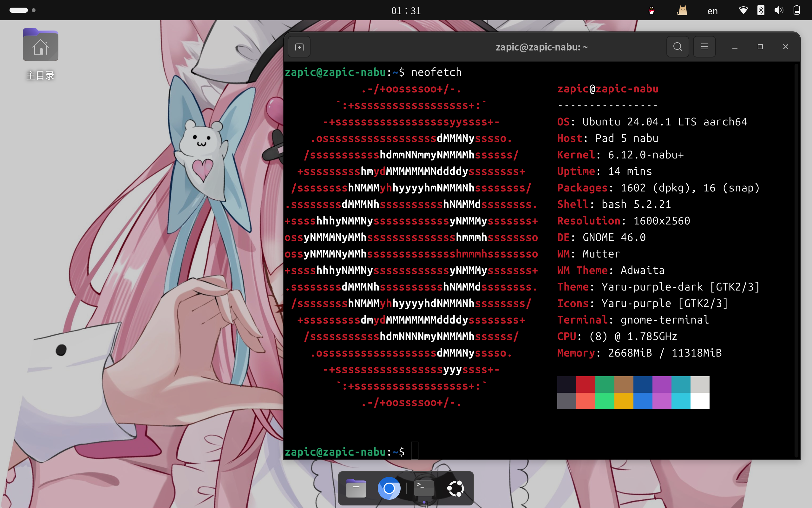Screen dimensions: 812x508
Task: Minimize the terminal window
Action: pos(735,47)
